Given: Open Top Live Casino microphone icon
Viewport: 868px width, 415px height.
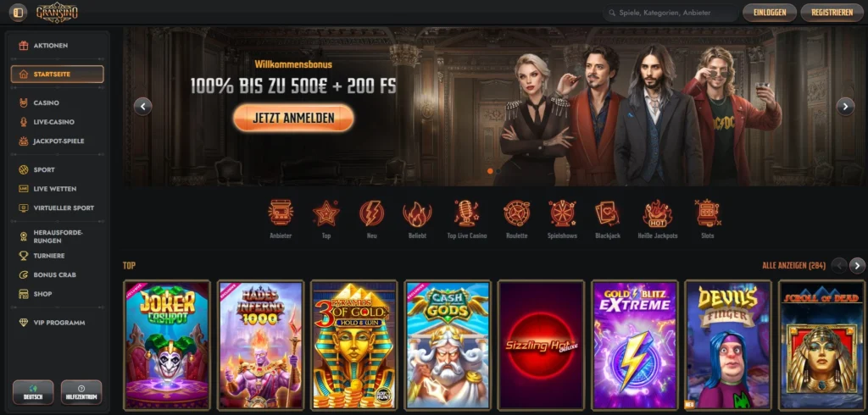Looking at the screenshot, I should tap(467, 213).
